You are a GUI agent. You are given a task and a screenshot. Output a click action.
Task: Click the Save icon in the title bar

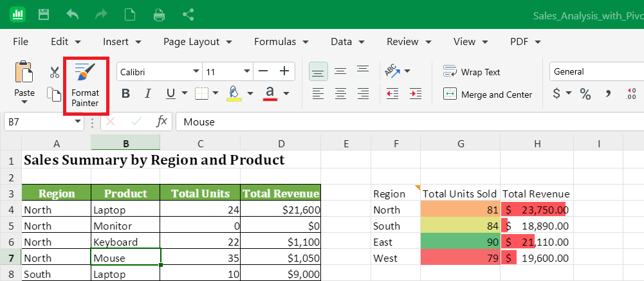coord(44,15)
